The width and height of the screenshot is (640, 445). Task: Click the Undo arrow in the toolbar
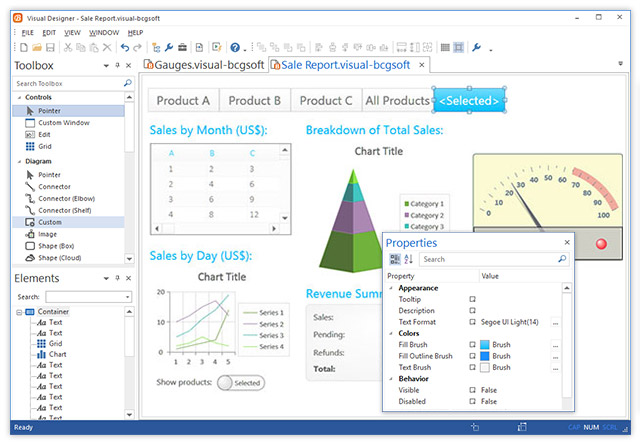[124, 47]
